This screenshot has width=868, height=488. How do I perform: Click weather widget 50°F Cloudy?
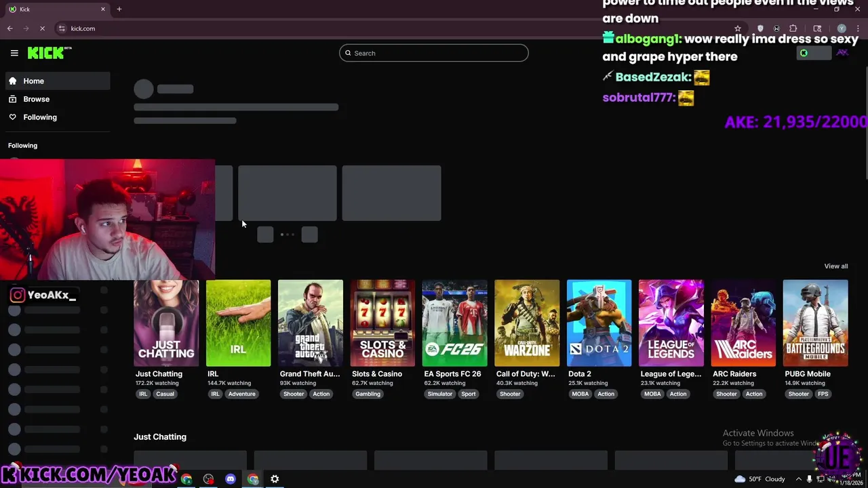click(x=759, y=479)
